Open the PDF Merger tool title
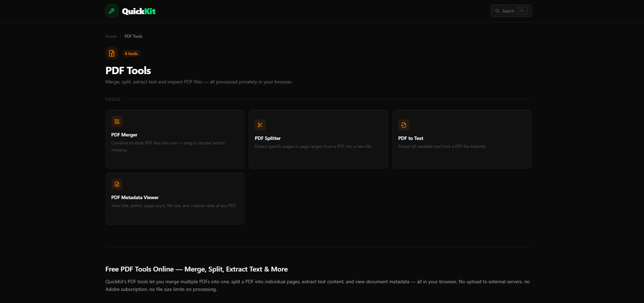The image size is (644, 303). 124,135
